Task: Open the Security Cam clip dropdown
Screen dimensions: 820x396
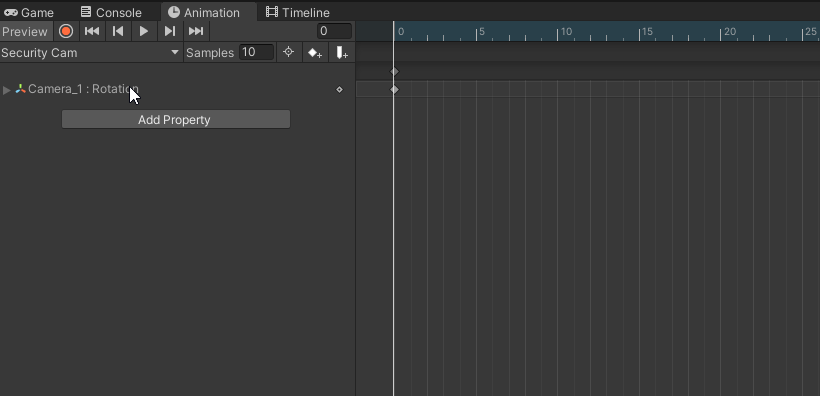Action: 92,53
